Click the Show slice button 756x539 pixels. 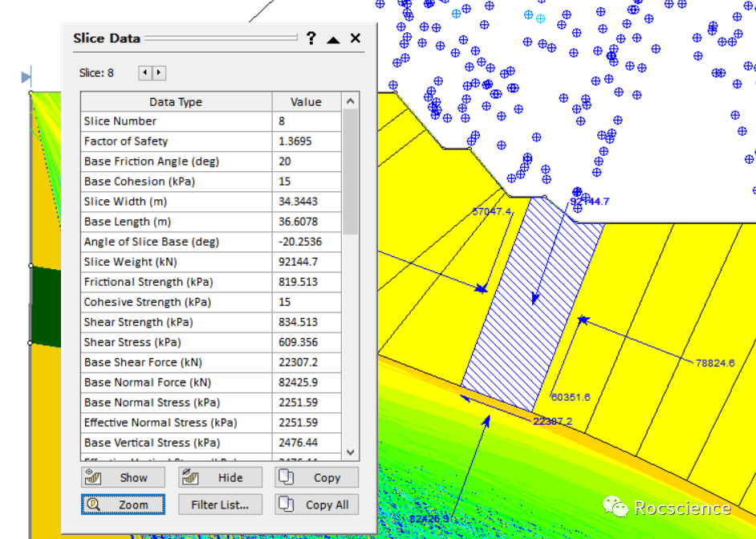tap(123, 477)
